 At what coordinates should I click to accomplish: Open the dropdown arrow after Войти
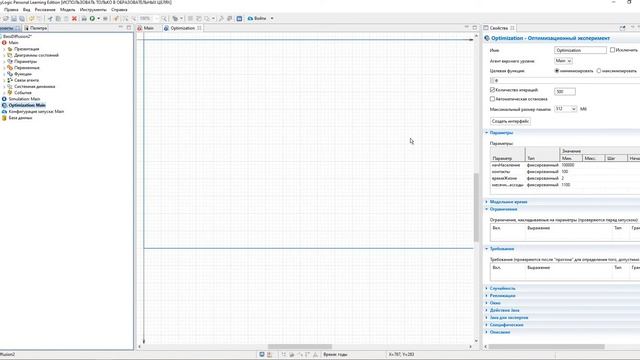[272, 18]
